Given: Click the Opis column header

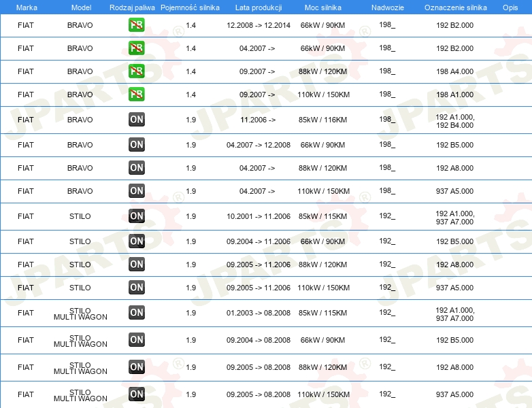Looking at the screenshot, I should 510,7.
